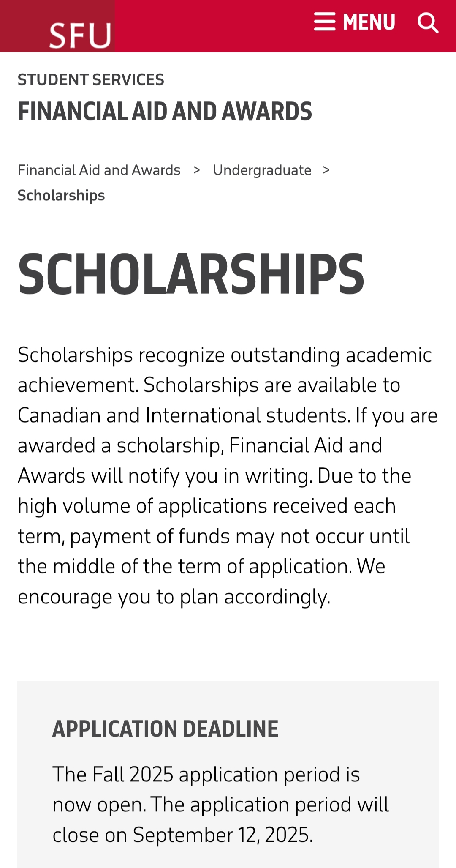Click the 'encourage you to plan accordingly' line
This screenshot has width=456, height=868.
[174, 597]
